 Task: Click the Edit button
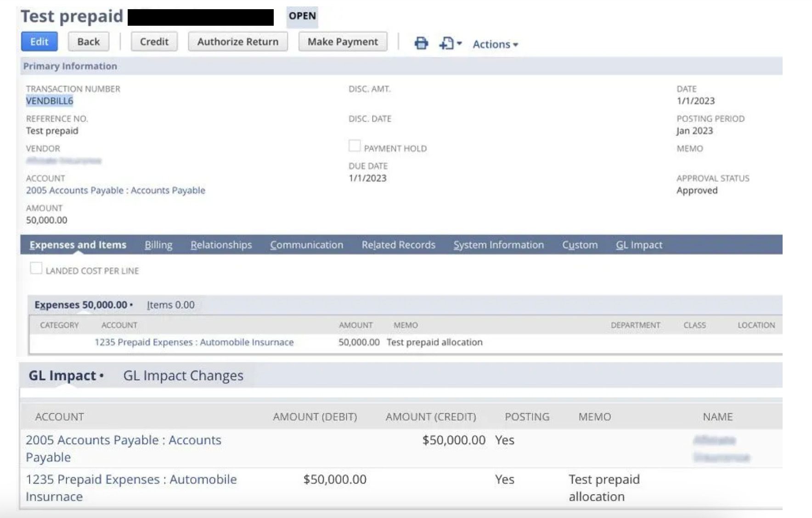[39, 41]
